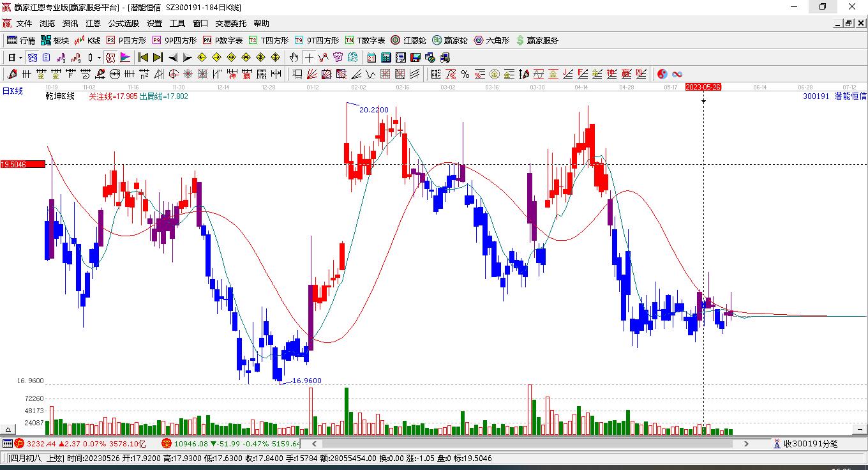This screenshot has width=868, height=470.
Task: Open the 板块 sector view
Action: (55, 40)
